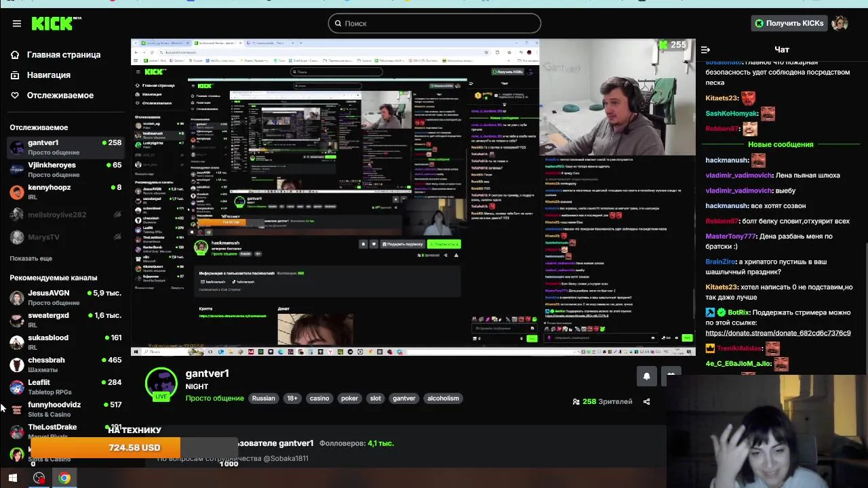Open the Chrome taskbar icon
The width and height of the screenshot is (868, 488).
click(x=64, y=478)
